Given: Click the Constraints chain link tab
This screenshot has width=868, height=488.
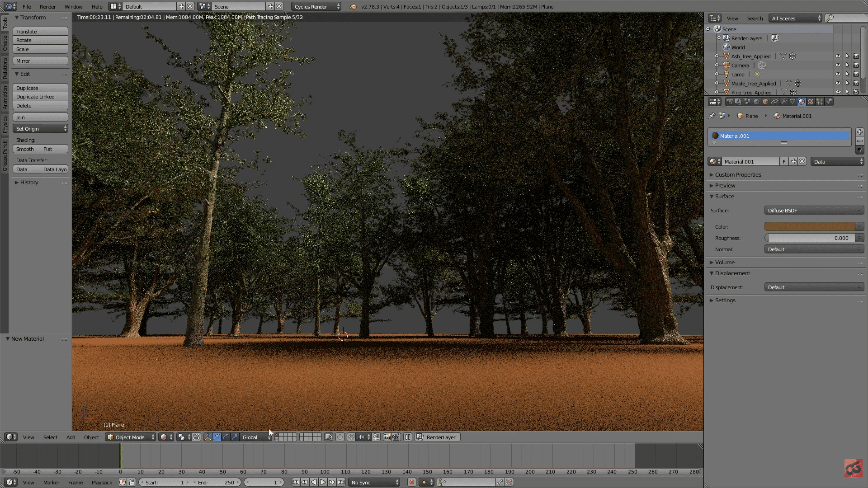Looking at the screenshot, I should click(x=774, y=102).
